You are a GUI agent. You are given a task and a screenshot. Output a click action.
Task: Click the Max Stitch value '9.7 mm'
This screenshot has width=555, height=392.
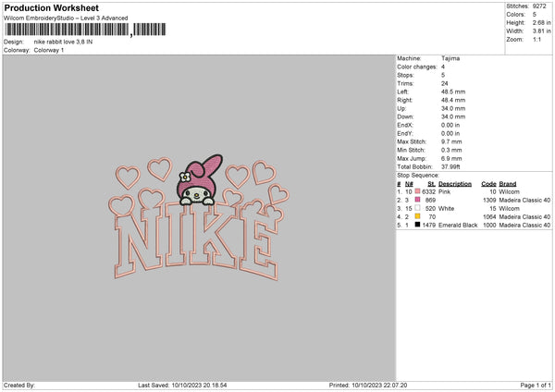tap(451, 141)
